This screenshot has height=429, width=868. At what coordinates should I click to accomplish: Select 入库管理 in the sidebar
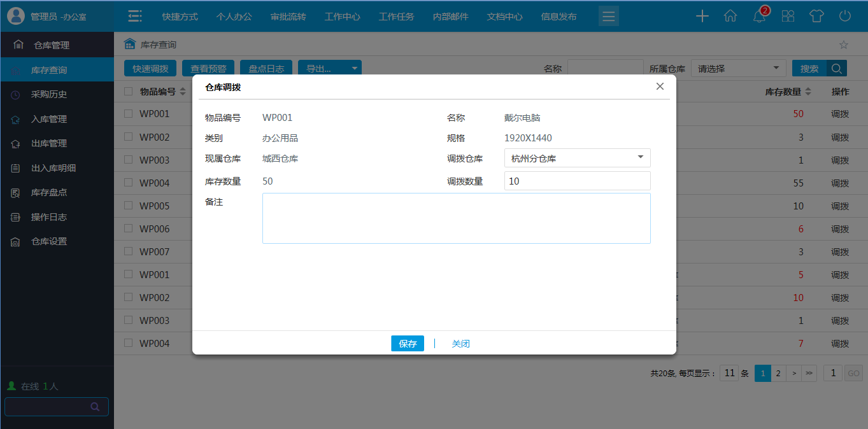[49, 119]
